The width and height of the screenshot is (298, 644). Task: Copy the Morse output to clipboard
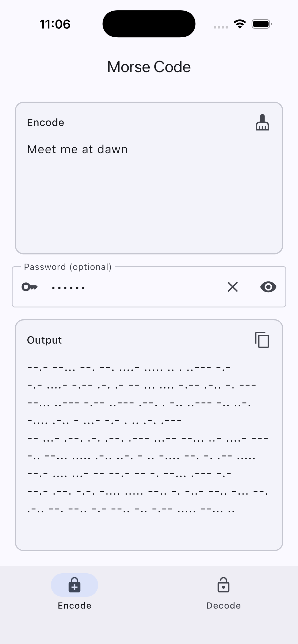tap(262, 340)
